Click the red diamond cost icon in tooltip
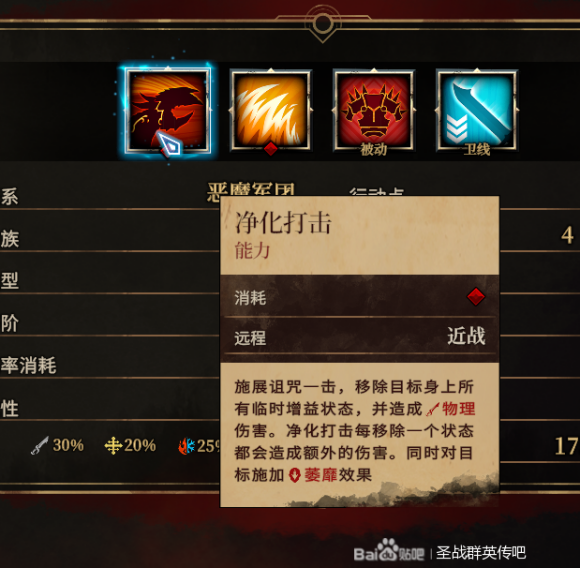The height and width of the screenshot is (568, 580). tap(476, 297)
